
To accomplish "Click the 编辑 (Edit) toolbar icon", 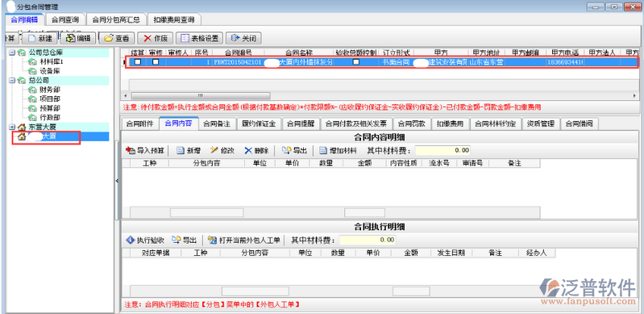I will pyautogui.click(x=70, y=38).
